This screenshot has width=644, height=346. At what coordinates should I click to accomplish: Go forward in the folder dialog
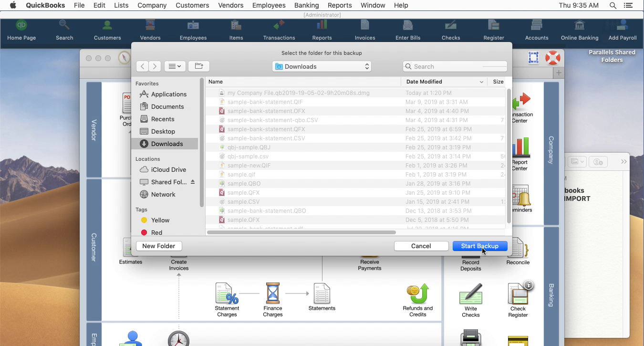pyautogui.click(x=155, y=66)
